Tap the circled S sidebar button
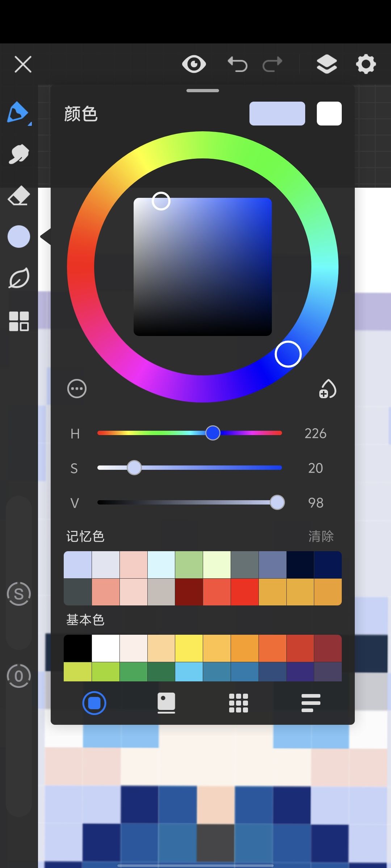This screenshot has height=868, width=391. 19,593
